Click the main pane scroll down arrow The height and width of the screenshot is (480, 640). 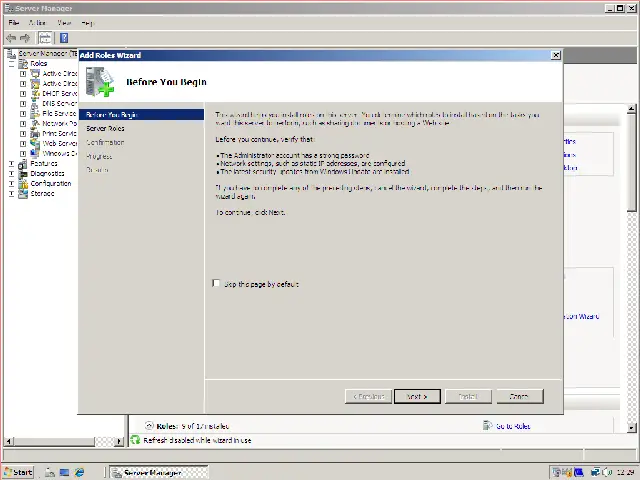tap(631, 428)
